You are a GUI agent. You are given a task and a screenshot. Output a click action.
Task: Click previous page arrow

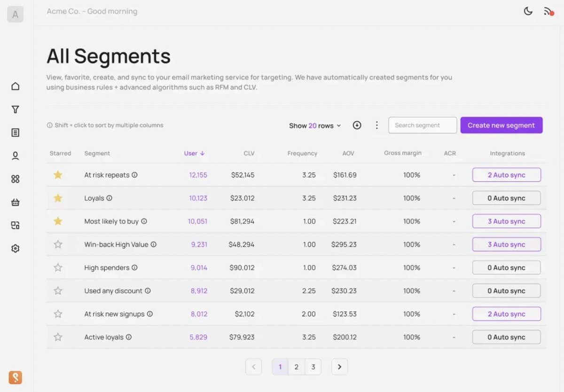[253, 367]
